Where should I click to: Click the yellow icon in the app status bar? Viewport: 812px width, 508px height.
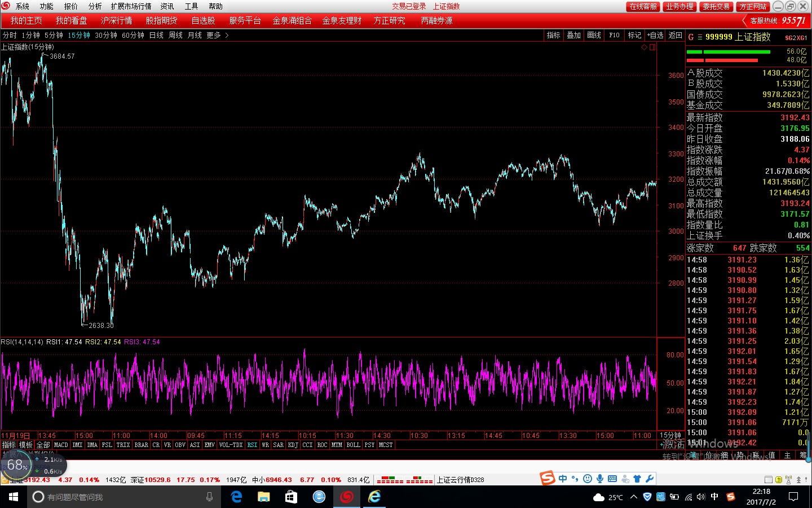click(779, 480)
